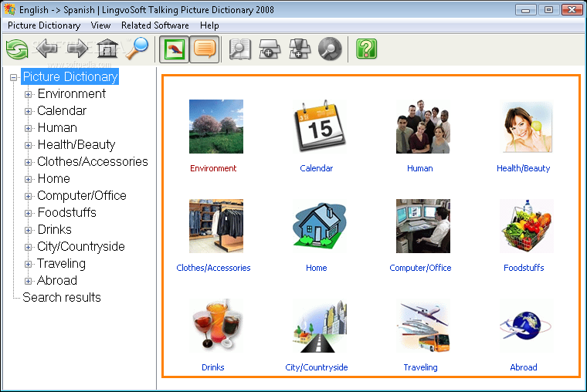
Task: Click the Abroad globe with airplane picture
Action: (x=527, y=326)
